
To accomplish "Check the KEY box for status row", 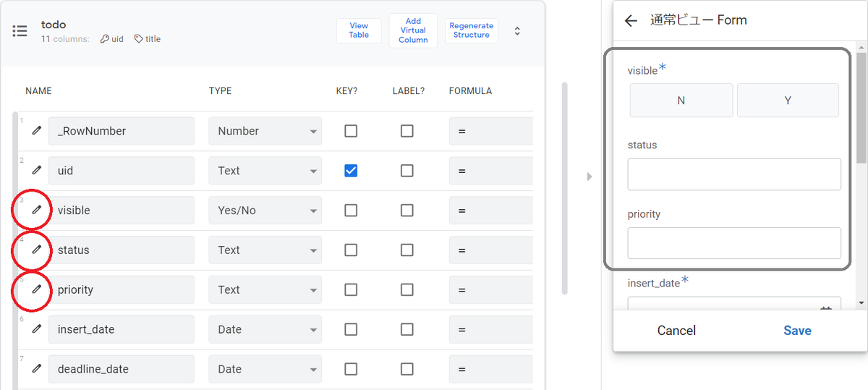I will pos(351,250).
